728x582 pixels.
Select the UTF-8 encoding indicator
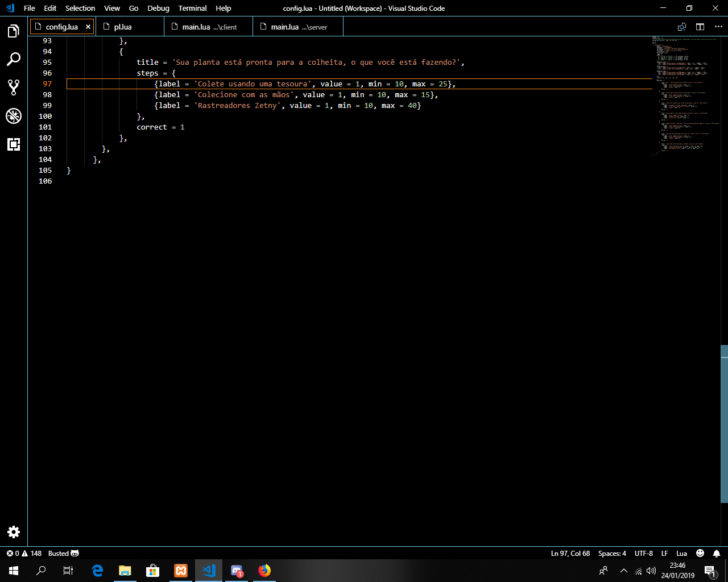pyautogui.click(x=643, y=554)
